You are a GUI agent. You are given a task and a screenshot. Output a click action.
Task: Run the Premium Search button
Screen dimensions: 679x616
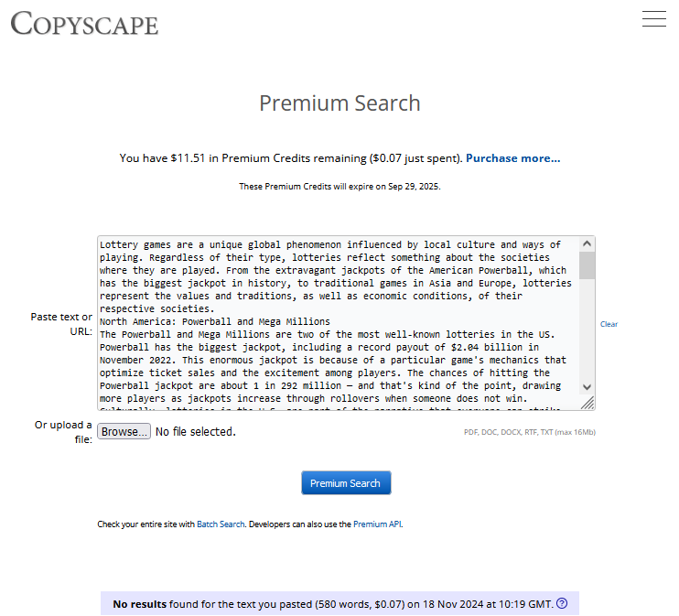click(346, 483)
